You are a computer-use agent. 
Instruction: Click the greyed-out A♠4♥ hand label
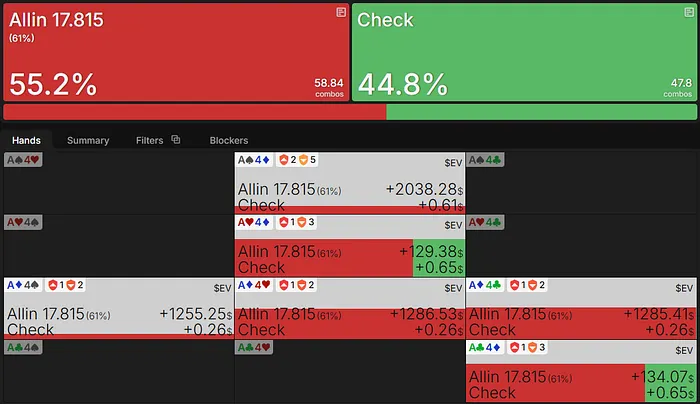pyautogui.click(x=23, y=160)
